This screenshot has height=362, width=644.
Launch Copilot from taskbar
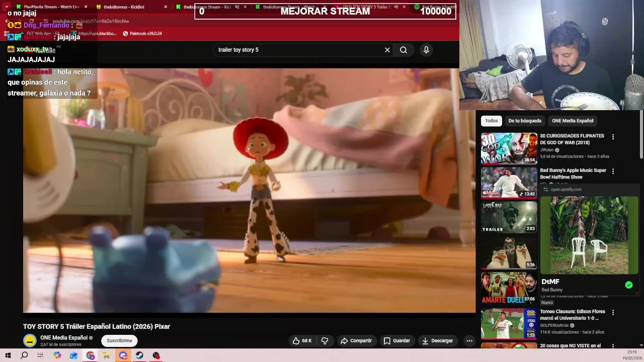(57, 355)
